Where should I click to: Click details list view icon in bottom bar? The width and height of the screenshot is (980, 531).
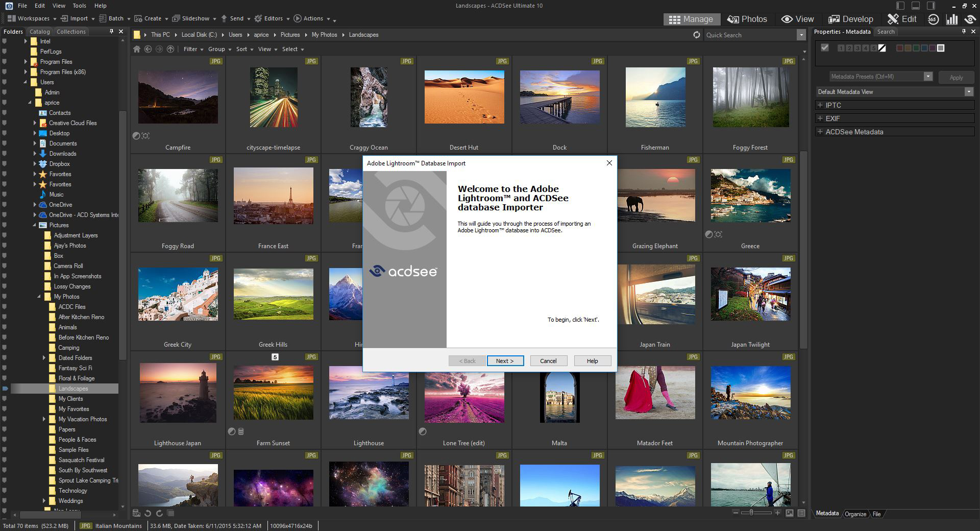(x=801, y=513)
